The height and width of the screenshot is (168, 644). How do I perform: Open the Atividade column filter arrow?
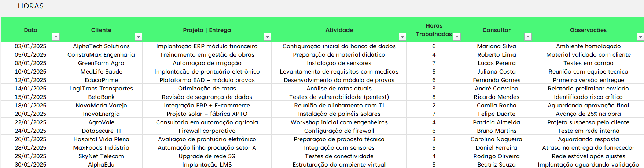402,37
